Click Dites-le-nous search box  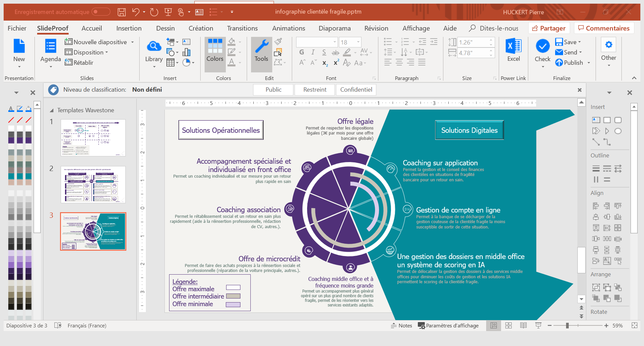pos(494,28)
